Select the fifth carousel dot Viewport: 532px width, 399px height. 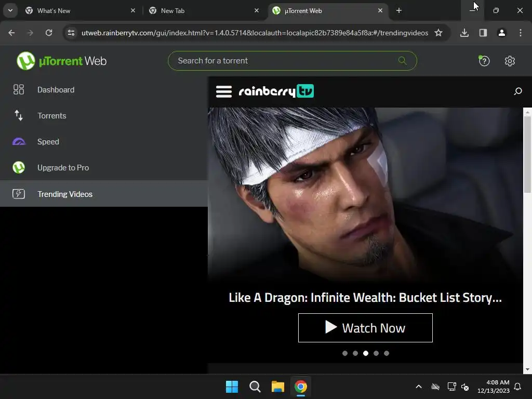coord(387,353)
